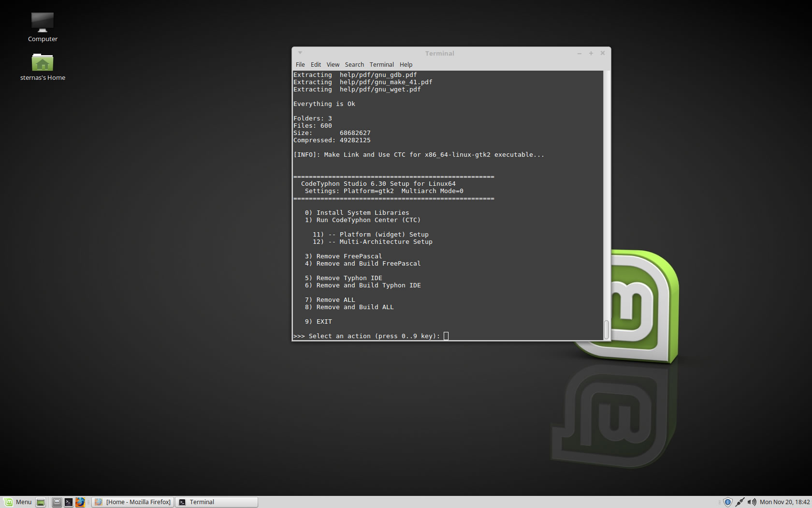Click the line '7) Remove ALL'
This screenshot has height=508, width=812.
[x=330, y=299]
